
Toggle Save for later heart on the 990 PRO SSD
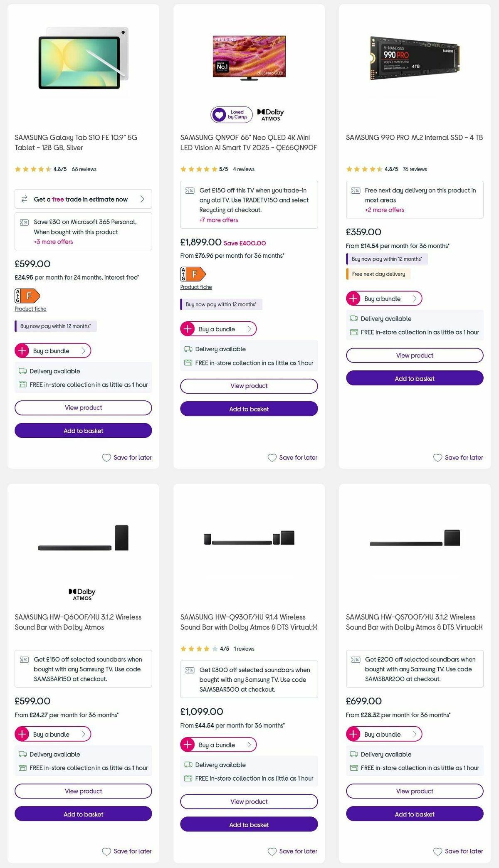point(458,457)
